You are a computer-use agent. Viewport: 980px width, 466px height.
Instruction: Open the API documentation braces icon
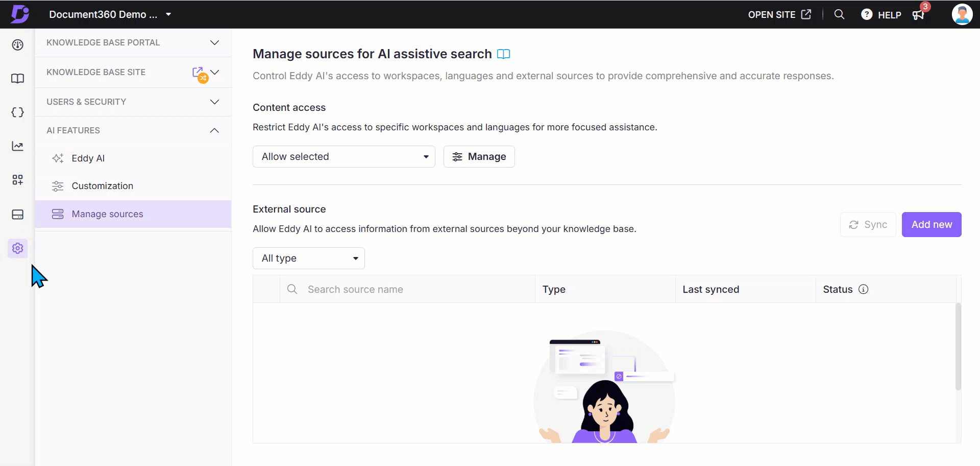[18, 112]
